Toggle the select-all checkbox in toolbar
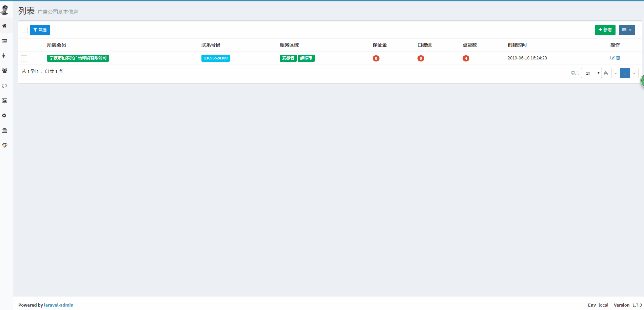This screenshot has height=310, width=644. 24,30
